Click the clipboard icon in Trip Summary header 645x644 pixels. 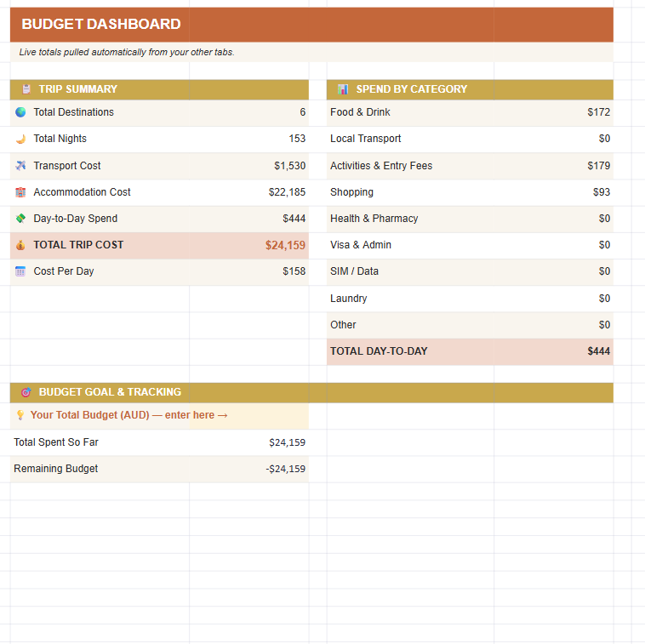pyautogui.click(x=26, y=89)
